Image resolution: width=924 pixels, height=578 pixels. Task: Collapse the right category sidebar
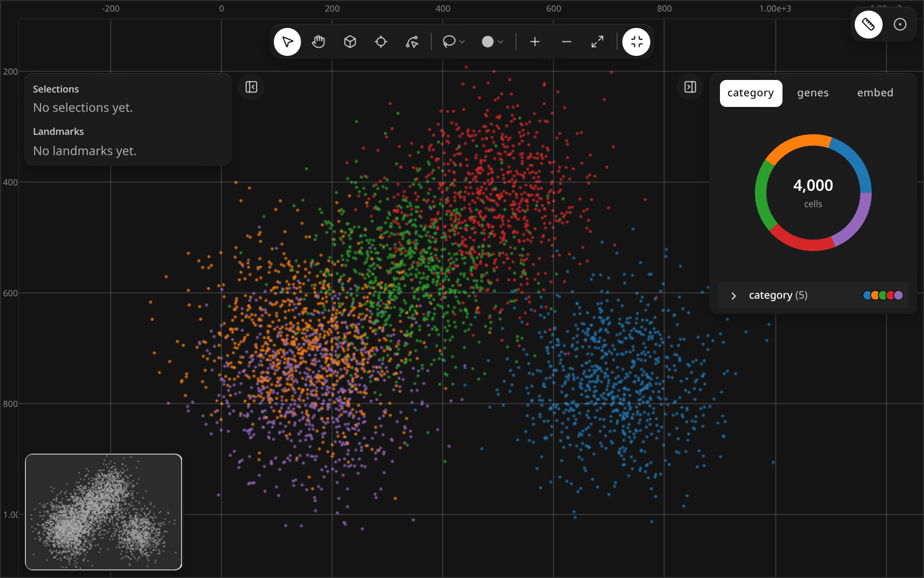690,87
